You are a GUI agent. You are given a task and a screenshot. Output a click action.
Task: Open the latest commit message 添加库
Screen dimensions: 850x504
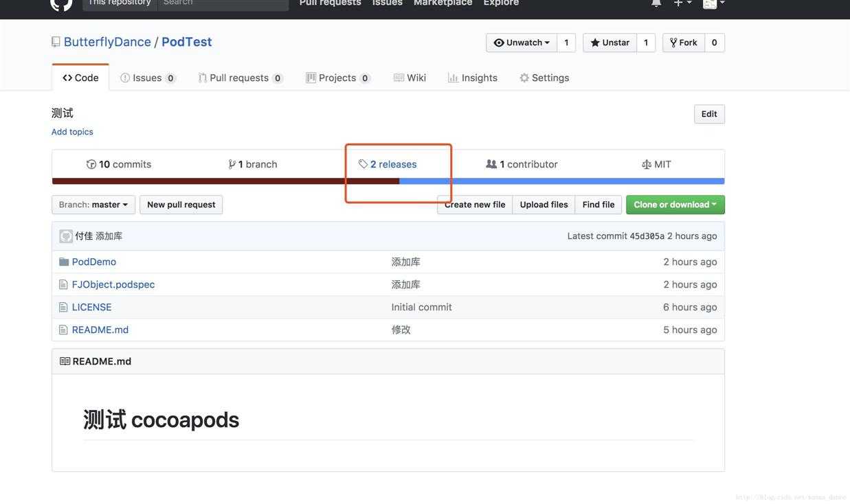109,236
